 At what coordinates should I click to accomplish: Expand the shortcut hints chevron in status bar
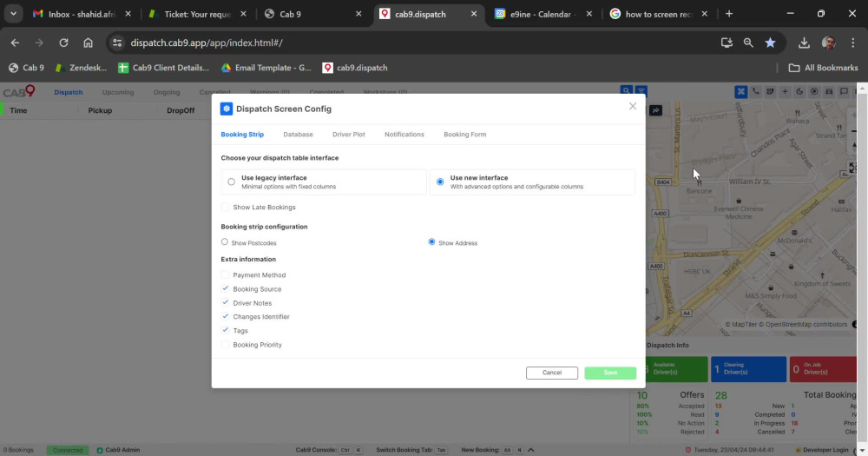click(x=531, y=450)
